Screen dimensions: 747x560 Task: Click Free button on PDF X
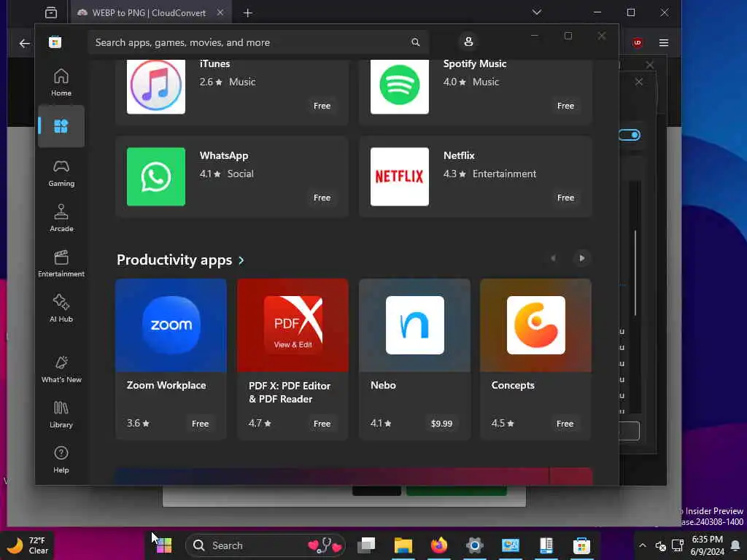(x=322, y=424)
